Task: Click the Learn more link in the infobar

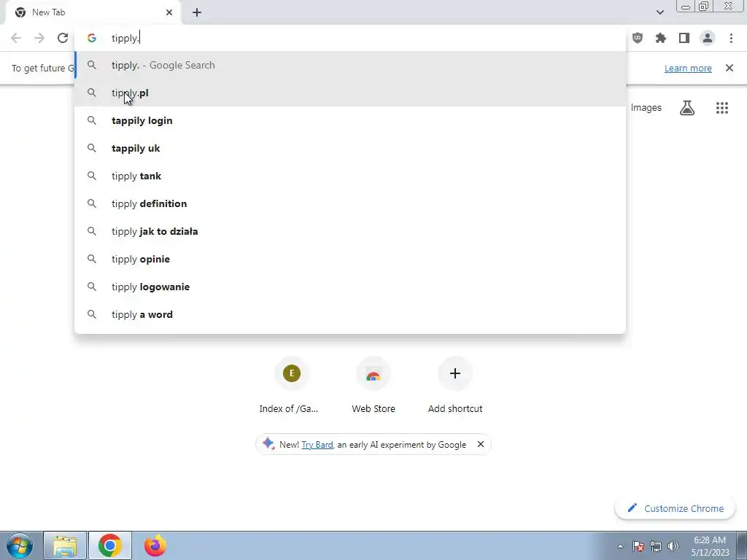Action: [688, 68]
